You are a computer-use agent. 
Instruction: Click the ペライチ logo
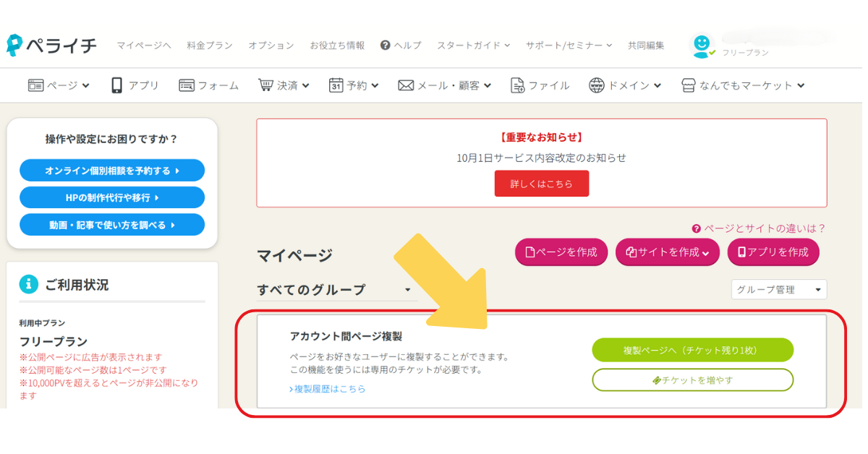51,45
